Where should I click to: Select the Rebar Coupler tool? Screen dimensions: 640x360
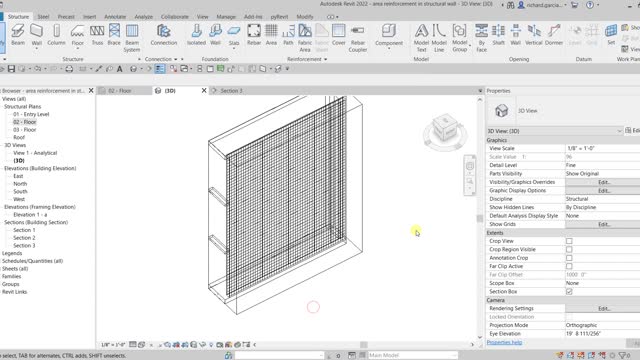358,38
